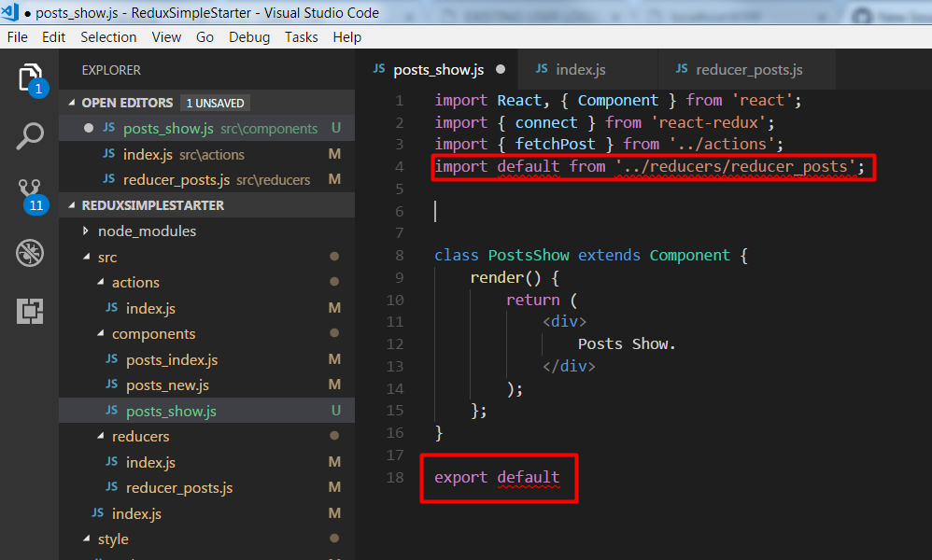932x560 pixels.
Task: Open the Debug menu
Action: pos(248,37)
